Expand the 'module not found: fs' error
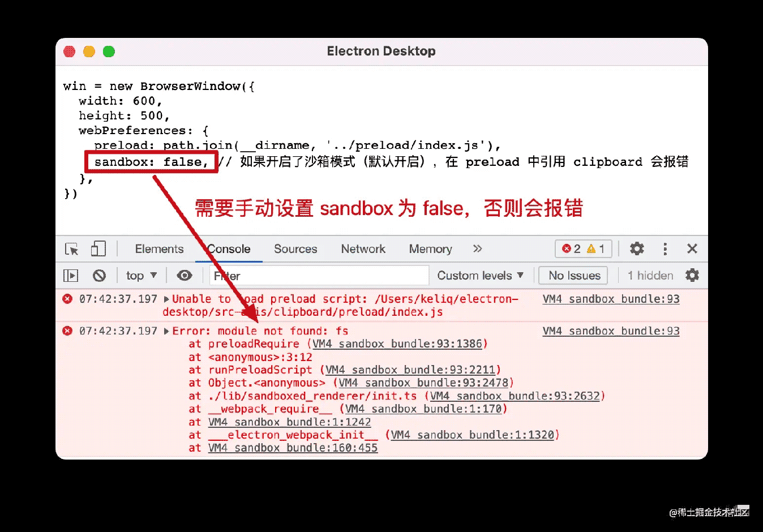This screenshot has height=532, width=763. click(166, 331)
